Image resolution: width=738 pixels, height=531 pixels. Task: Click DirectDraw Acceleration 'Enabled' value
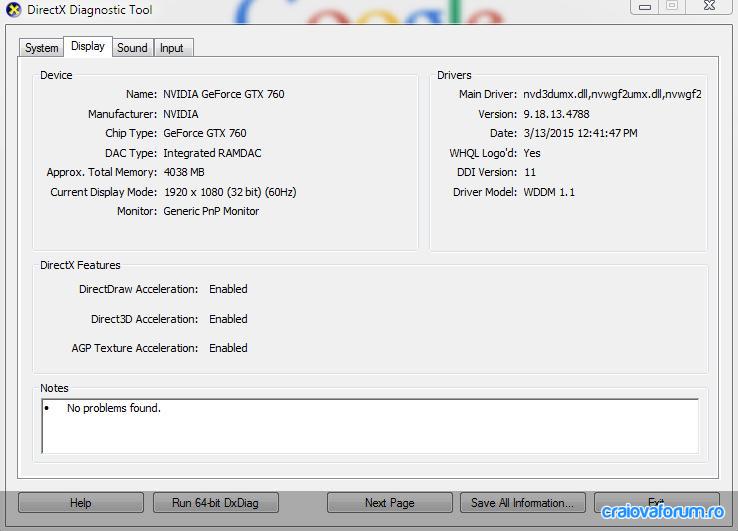pyautogui.click(x=228, y=289)
